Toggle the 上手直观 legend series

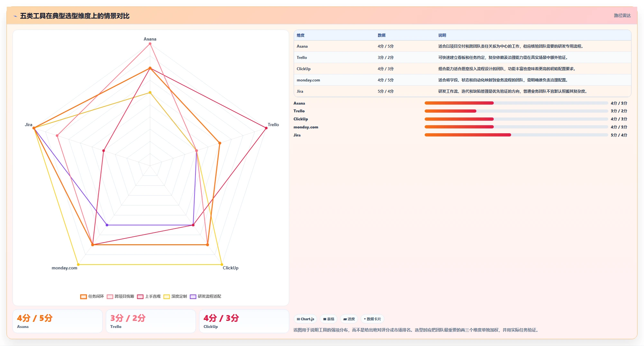tap(149, 296)
